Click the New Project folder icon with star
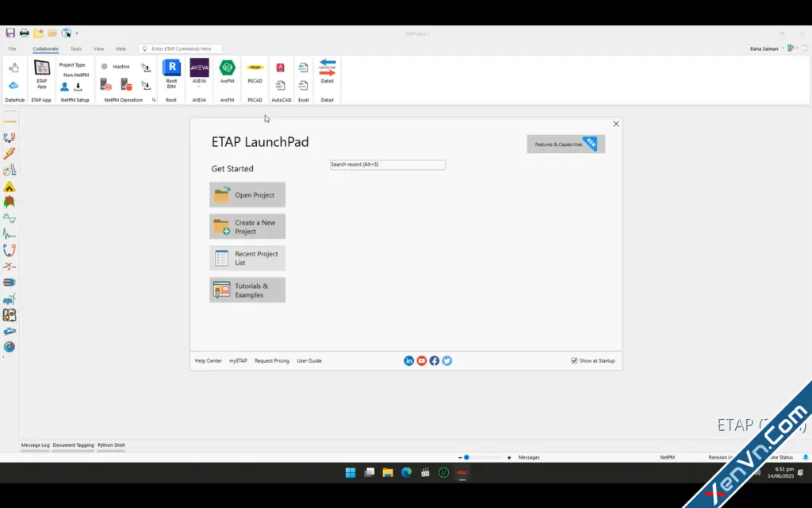Viewport: 812px width, 508px height. (x=38, y=33)
